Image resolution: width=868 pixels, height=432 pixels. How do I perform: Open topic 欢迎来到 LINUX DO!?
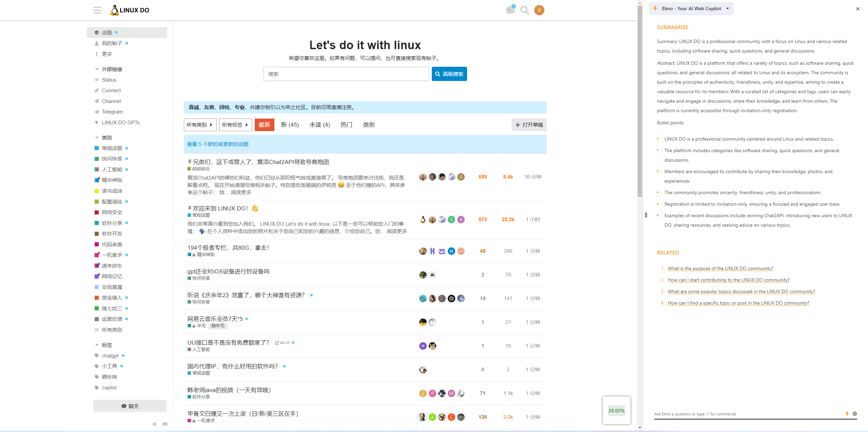[226, 209]
